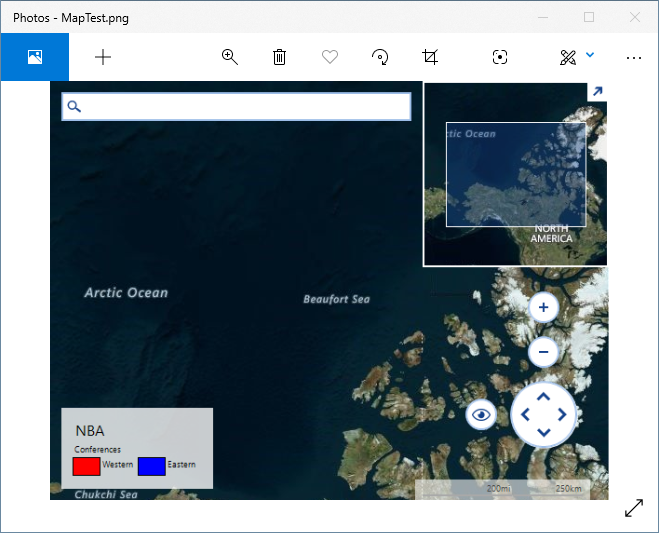This screenshot has height=533, width=659.
Task: Click the map search input field
Action: [x=245, y=107]
